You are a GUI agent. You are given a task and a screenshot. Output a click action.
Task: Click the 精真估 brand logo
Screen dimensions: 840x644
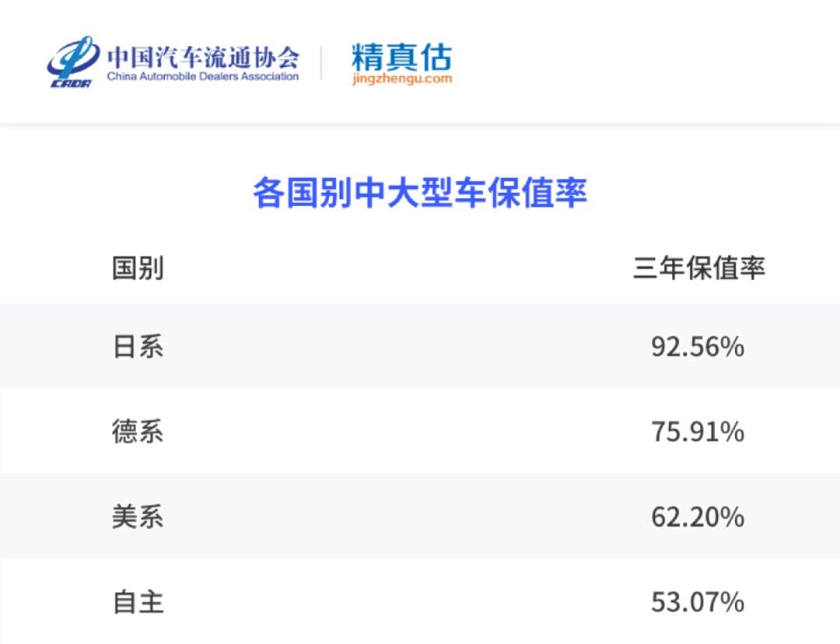[x=401, y=57]
